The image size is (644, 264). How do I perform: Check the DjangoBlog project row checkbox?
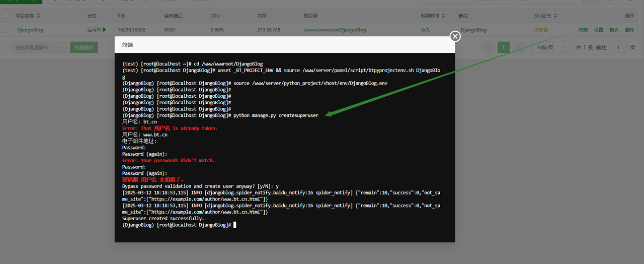coord(6,30)
